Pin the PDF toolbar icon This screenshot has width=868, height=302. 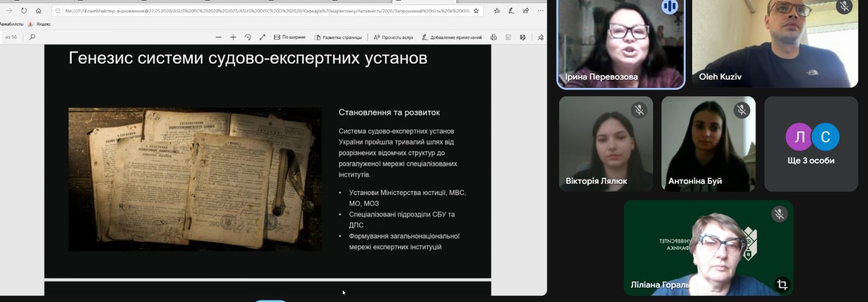540,37
